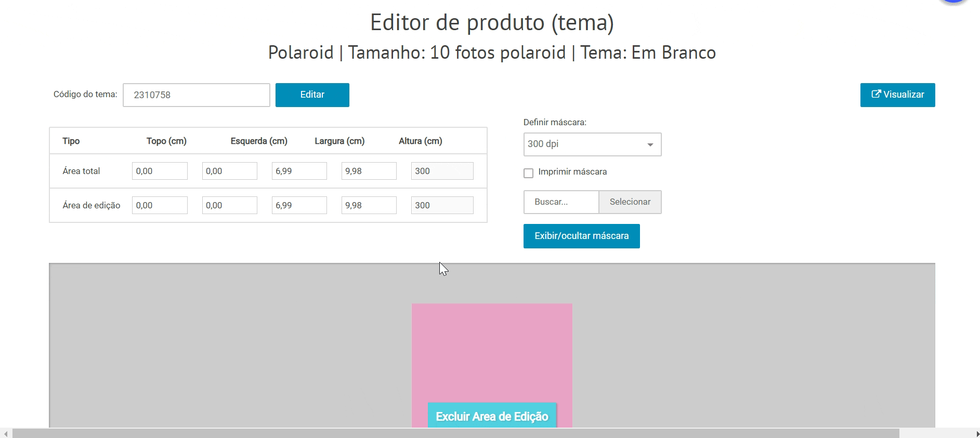Select the Área de edição Altura field

click(369, 205)
